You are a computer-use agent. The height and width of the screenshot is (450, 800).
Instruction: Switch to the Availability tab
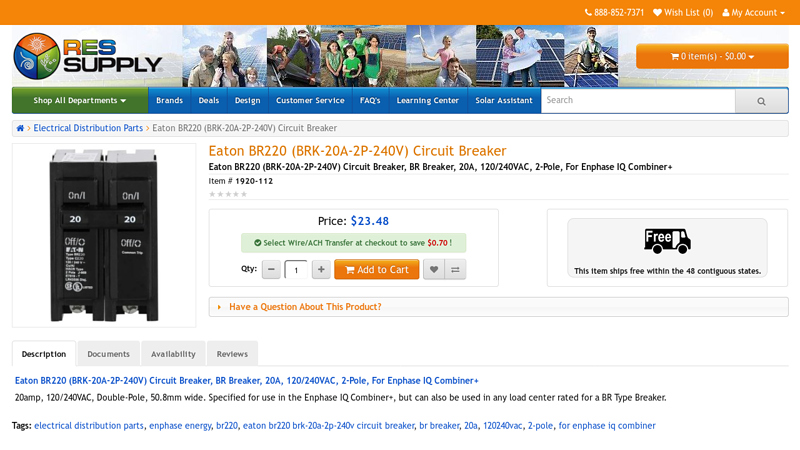tap(173, 354)
